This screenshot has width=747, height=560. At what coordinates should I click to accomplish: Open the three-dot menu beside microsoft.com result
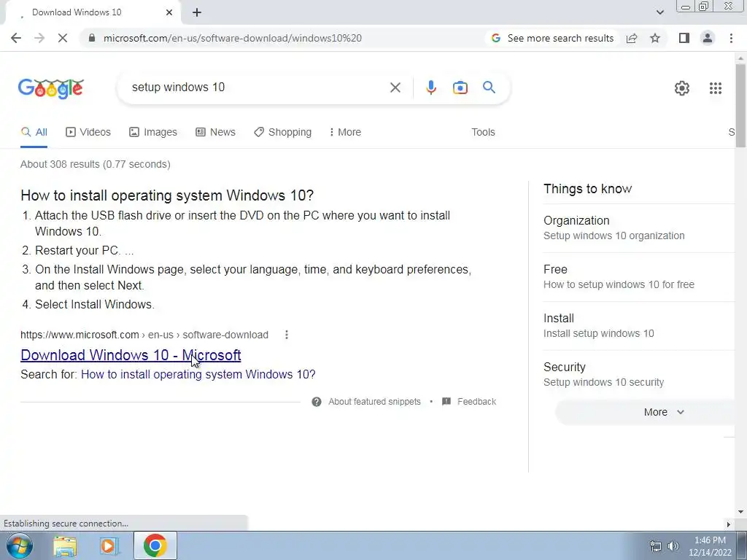(x=286, y=335)
